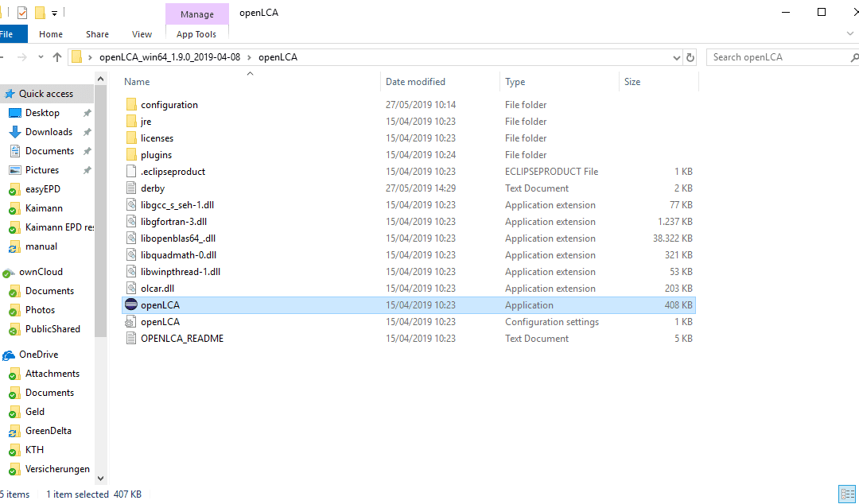Open PublicShared under ownCloud

click(52, 329)
